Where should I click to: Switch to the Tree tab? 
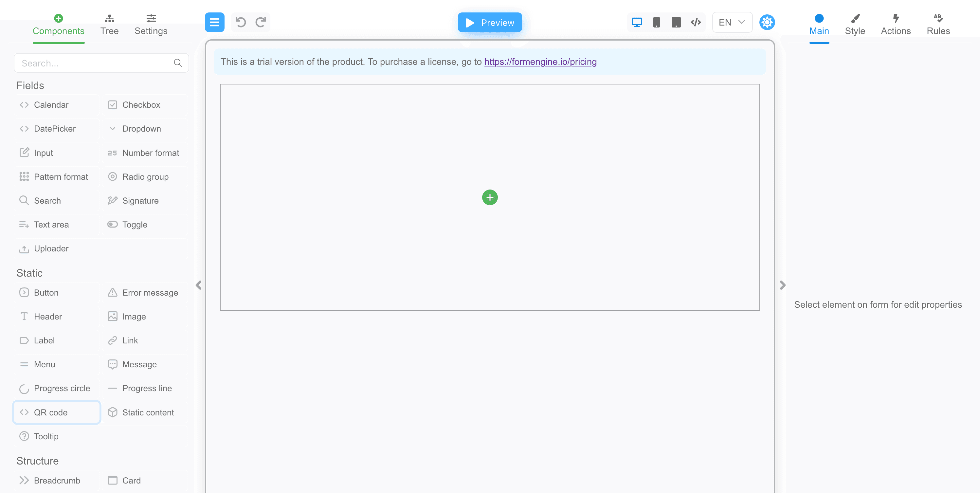110,24
